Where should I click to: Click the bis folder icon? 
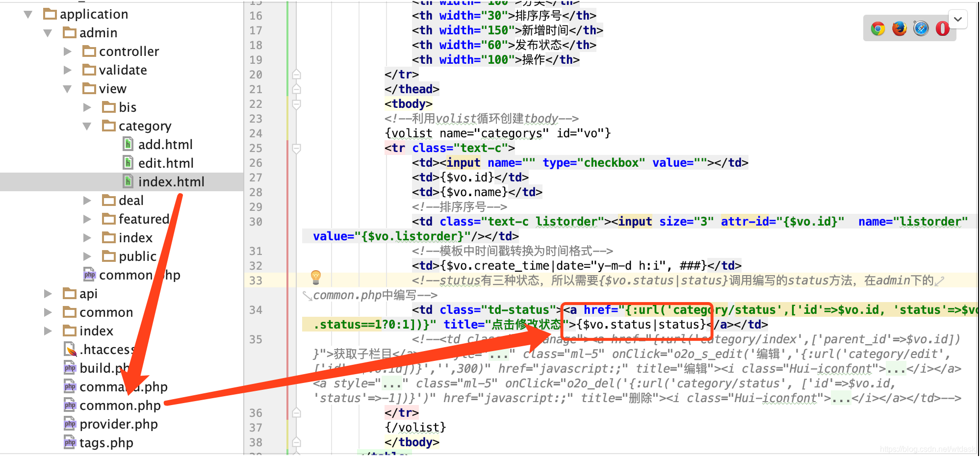109,107
